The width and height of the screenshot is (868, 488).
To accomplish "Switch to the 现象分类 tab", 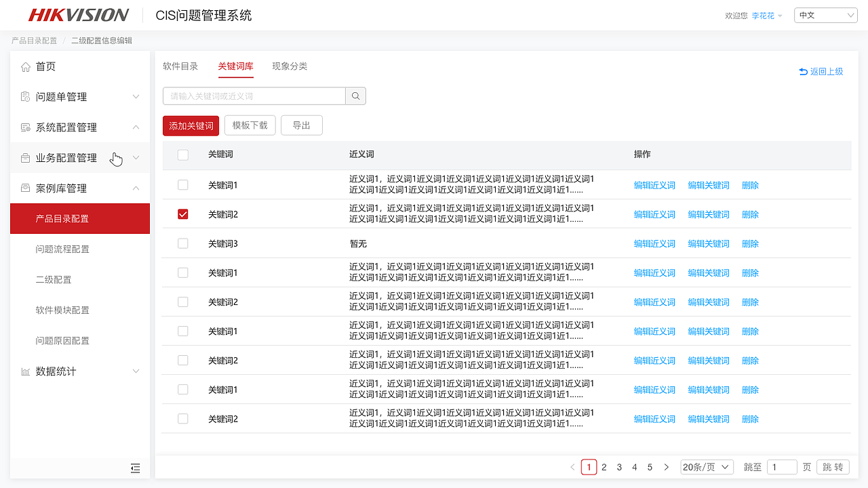I will [290, 66].
